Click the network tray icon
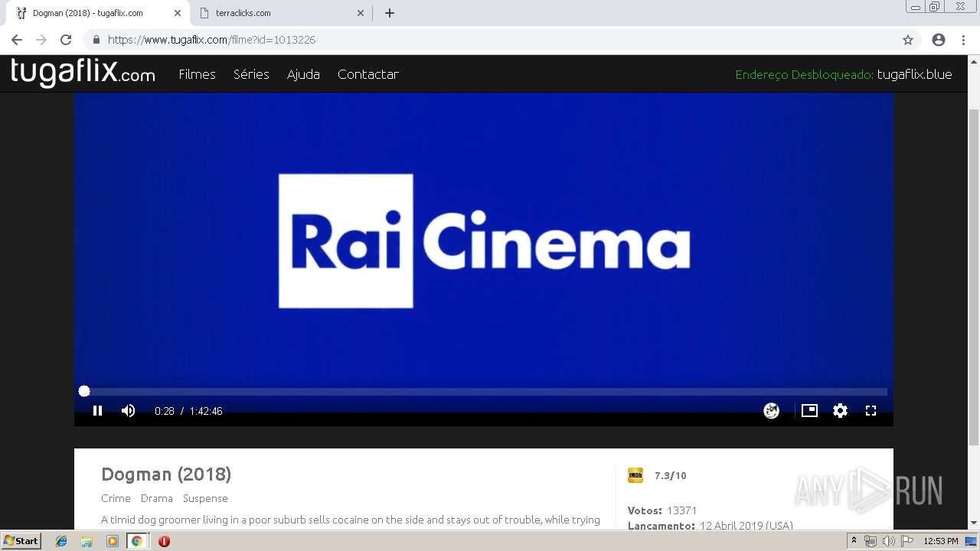 (870, 541)
